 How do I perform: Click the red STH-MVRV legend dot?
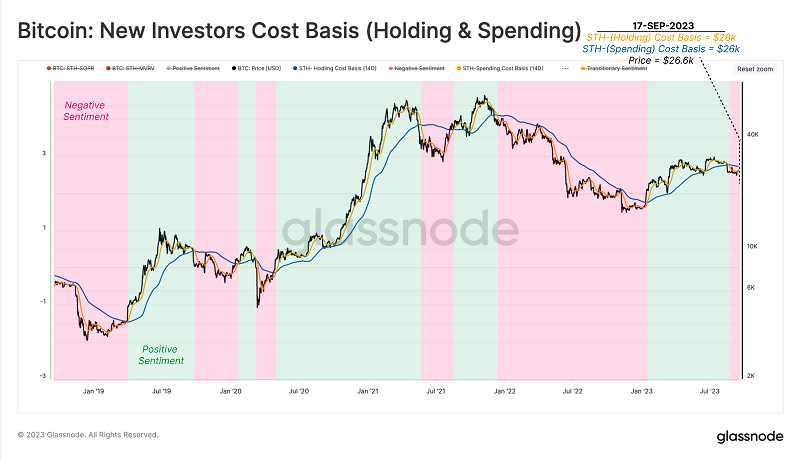[x=108, y=68]
